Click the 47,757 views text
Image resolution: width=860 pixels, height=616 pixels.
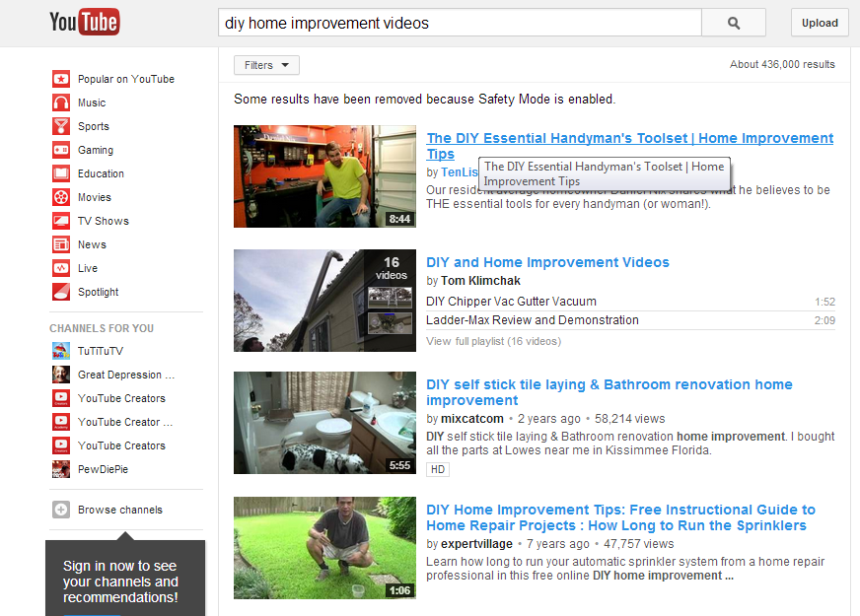639,544
